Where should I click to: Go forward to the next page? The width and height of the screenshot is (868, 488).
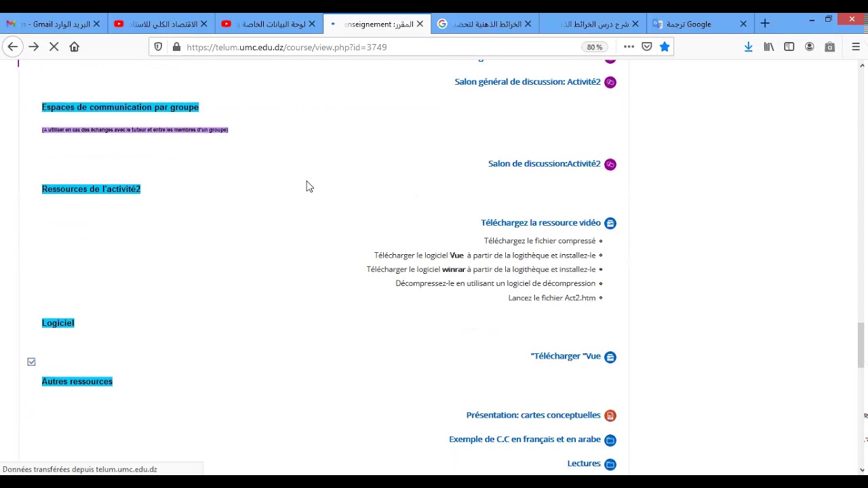[x=33, y=47]
